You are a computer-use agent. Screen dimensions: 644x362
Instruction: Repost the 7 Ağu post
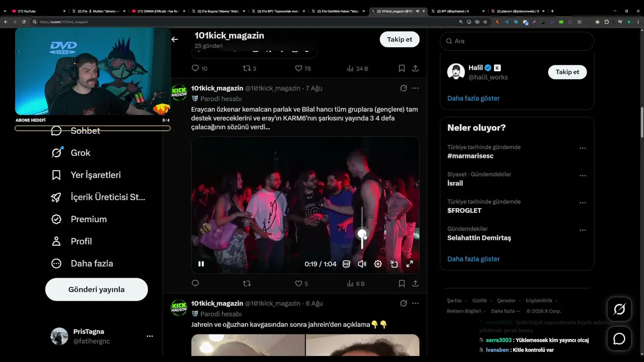[x=247, y=284]
